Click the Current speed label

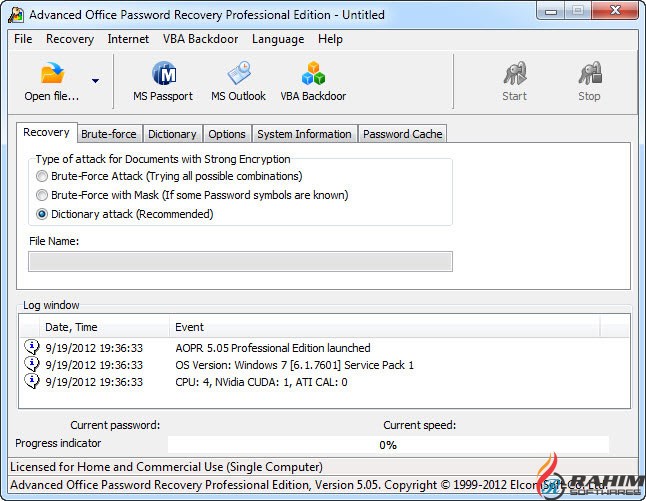tap(419, 425)
